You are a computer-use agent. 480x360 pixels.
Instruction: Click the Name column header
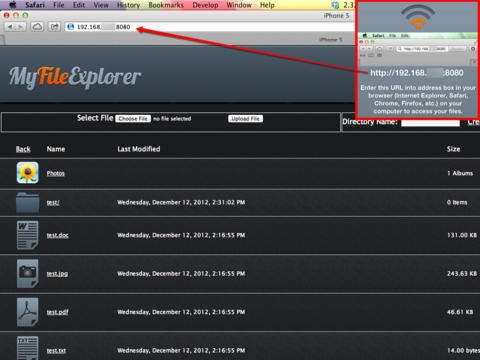(56, 149)
